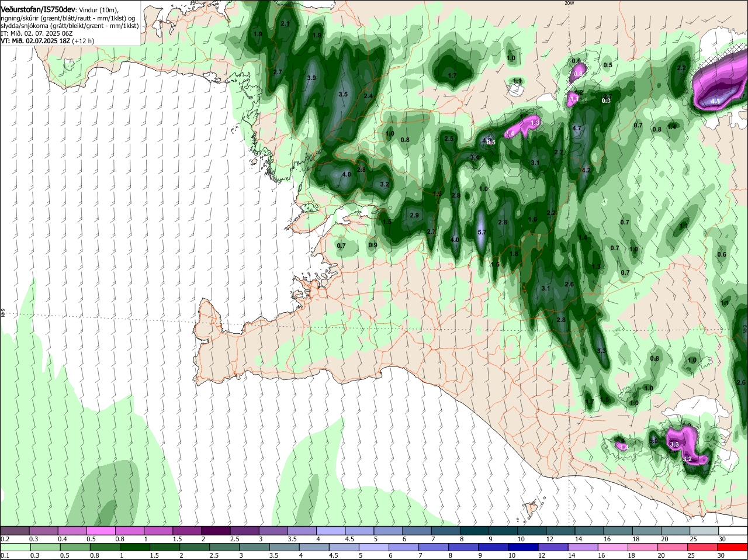Click the 3.9 precipitation value on the map
This screenshot has width=748, height=560.
(x=311, y=78)
